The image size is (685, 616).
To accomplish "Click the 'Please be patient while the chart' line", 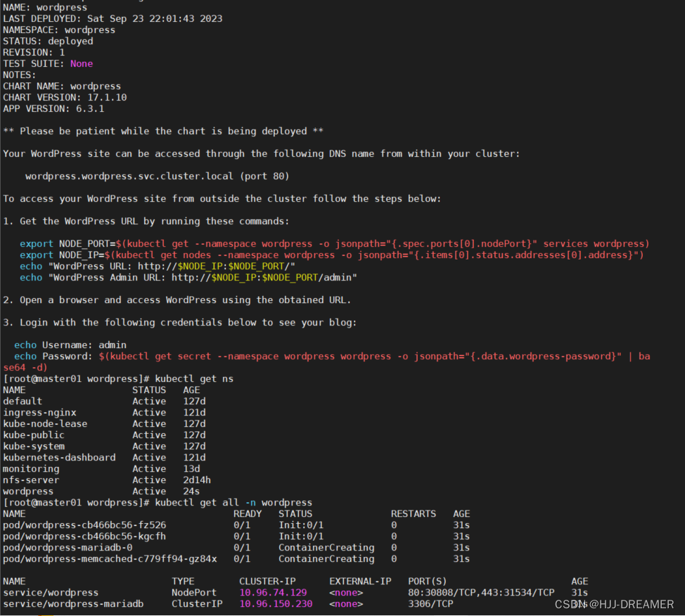I will (163, 131).
